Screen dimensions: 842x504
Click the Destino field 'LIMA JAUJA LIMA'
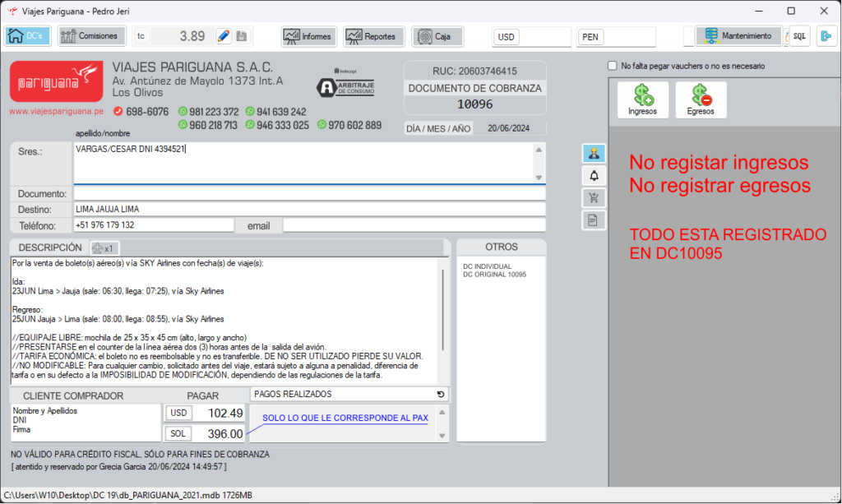pyautogui.click(x=309, y=210)
